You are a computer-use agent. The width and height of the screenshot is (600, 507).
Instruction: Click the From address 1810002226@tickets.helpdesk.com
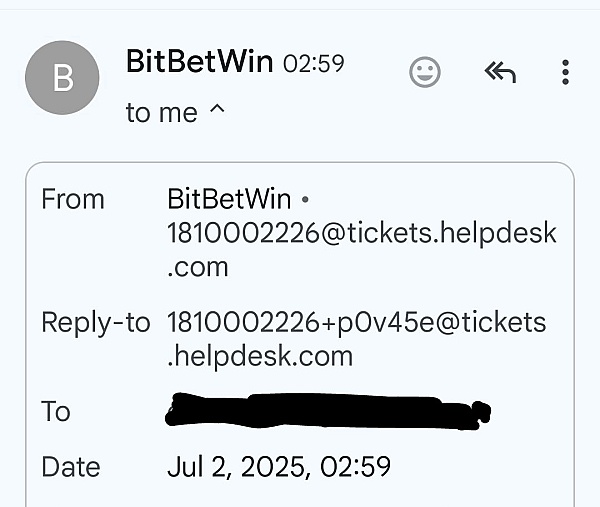(x=362, y=249)
